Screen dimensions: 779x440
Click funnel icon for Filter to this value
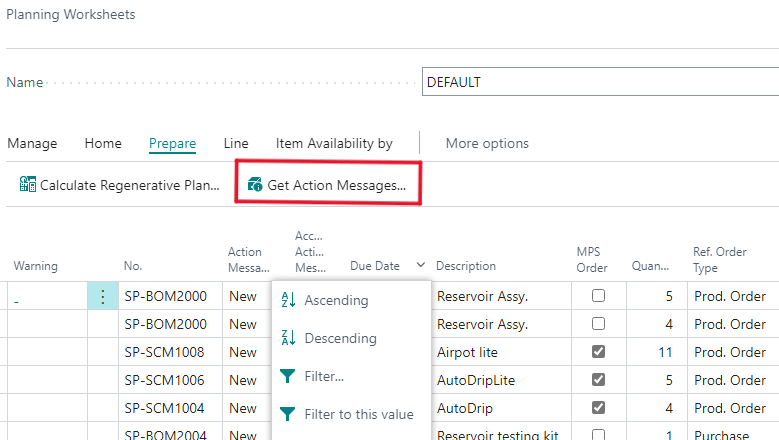tap(288, 414)
